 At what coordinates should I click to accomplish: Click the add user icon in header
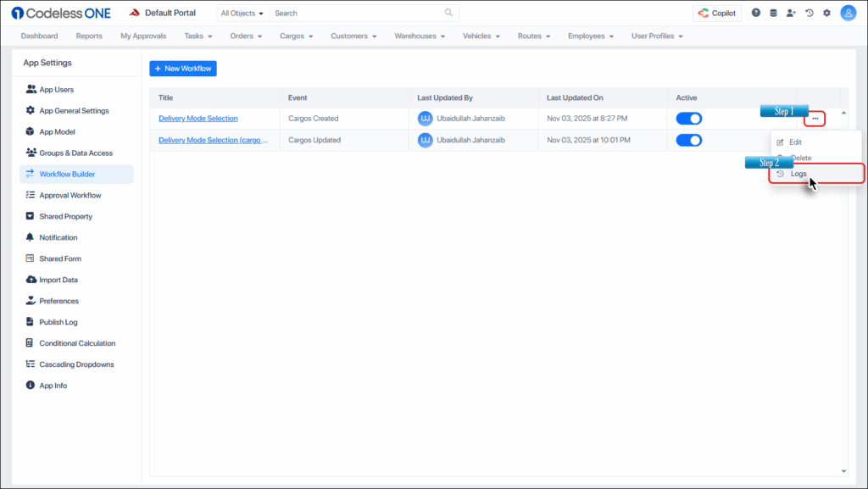click(791, 14)
